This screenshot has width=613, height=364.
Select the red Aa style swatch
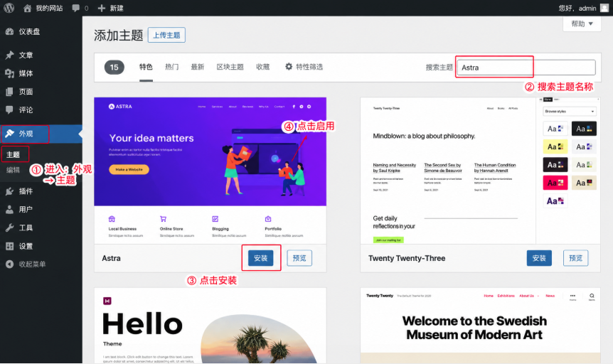pyautogui.click(x=555, y=183)
